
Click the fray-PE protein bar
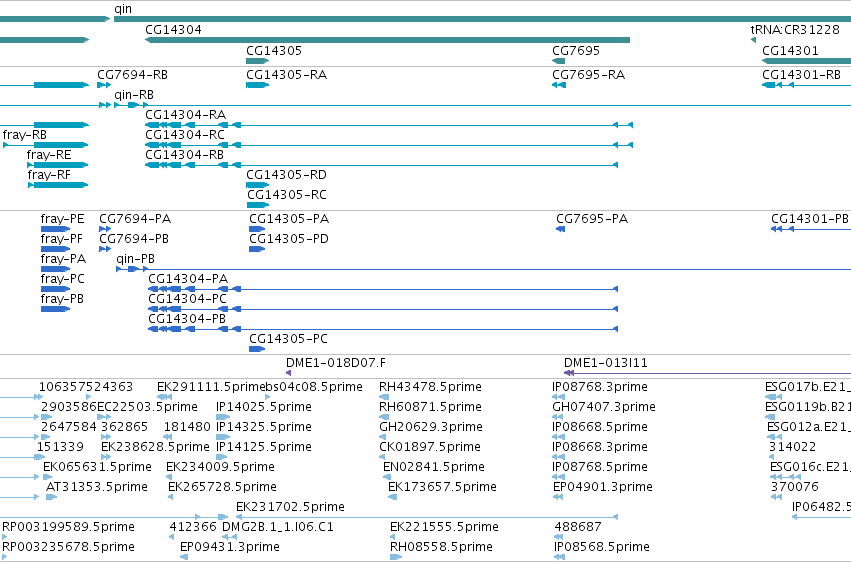55,229
